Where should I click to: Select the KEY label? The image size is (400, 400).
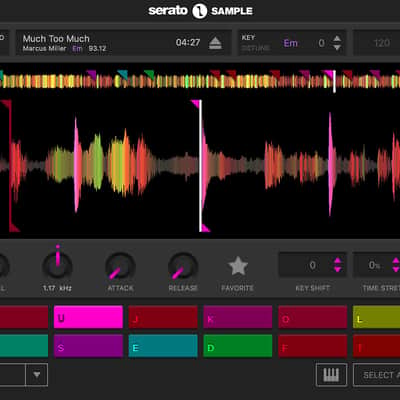(248, 38)
